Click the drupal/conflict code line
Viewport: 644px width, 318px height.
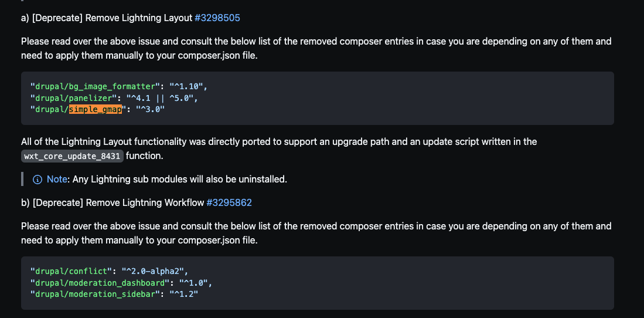[x=109, y=271]
